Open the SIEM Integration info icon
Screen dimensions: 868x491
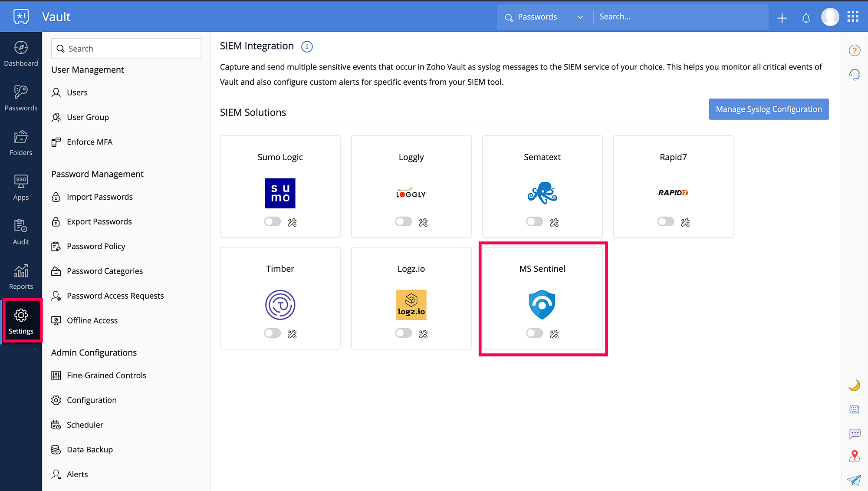point(307,46)
